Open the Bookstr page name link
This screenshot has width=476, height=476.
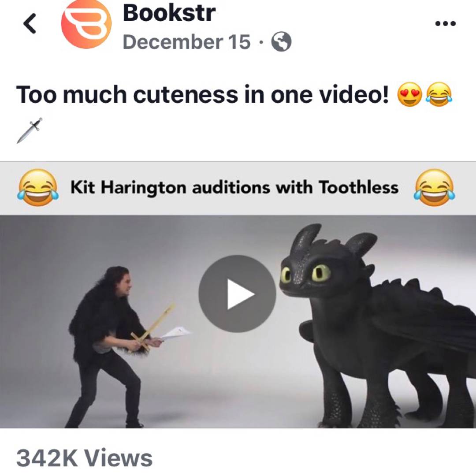(x=169, y=13)
